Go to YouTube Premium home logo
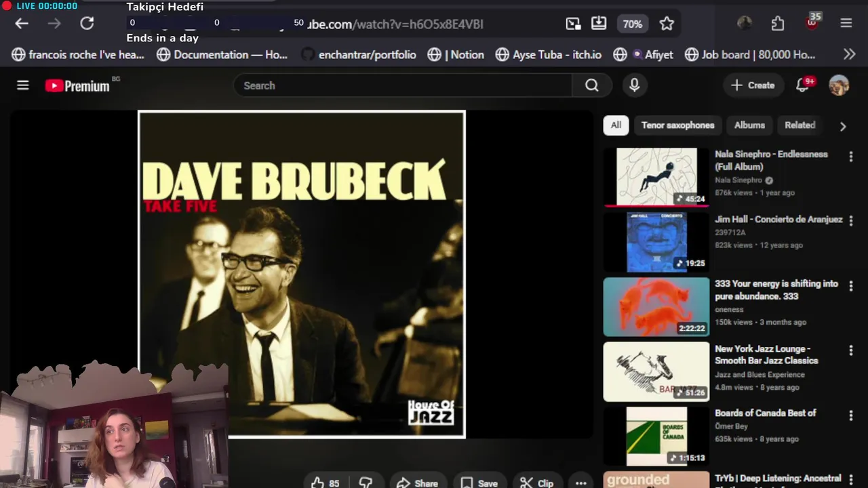This screenshot has height=488, width=868. tap(77, 86)
